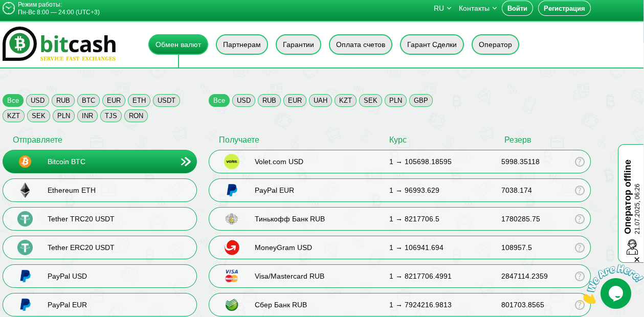Click the Sber Bank green icon
The height and width of the screenshot is (317, 644).
[232, 305]
